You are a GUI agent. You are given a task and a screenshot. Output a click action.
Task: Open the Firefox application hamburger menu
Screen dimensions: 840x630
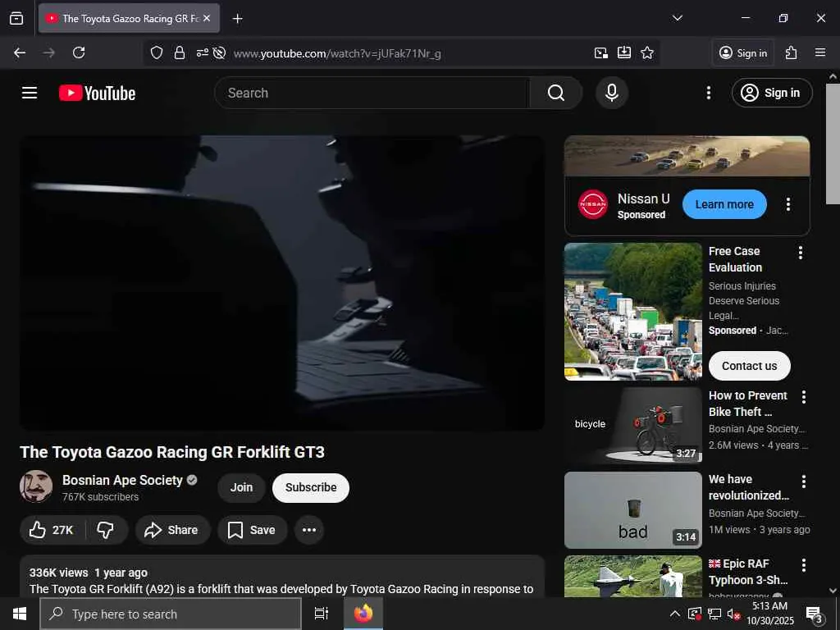(x=820, y=52)
